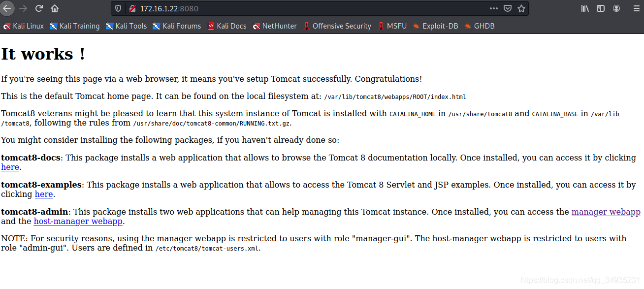
Task: Click the browser forward arrow
Action: point(23,8)
